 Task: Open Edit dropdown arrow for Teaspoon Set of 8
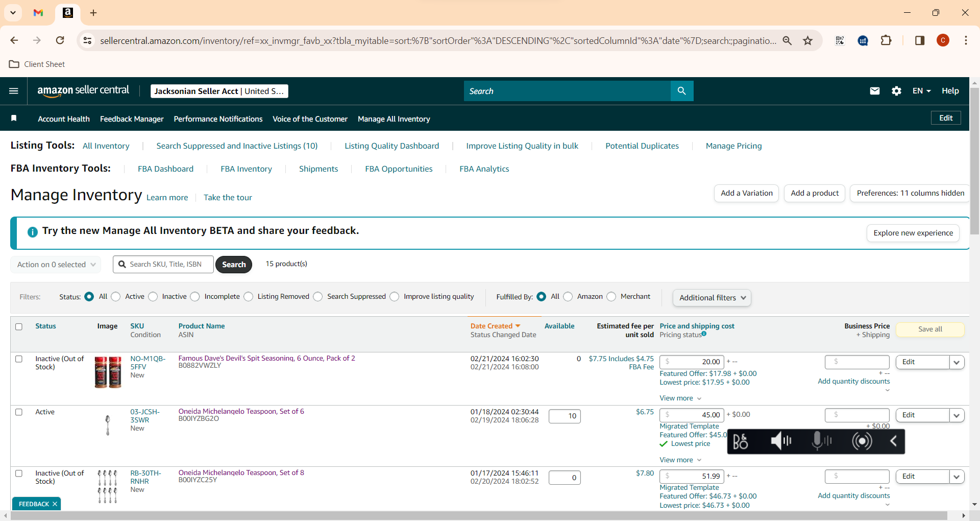click(957, 477)
